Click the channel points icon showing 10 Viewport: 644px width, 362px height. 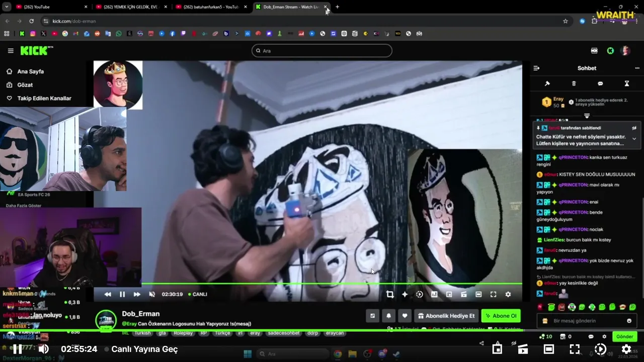point(545,336)
